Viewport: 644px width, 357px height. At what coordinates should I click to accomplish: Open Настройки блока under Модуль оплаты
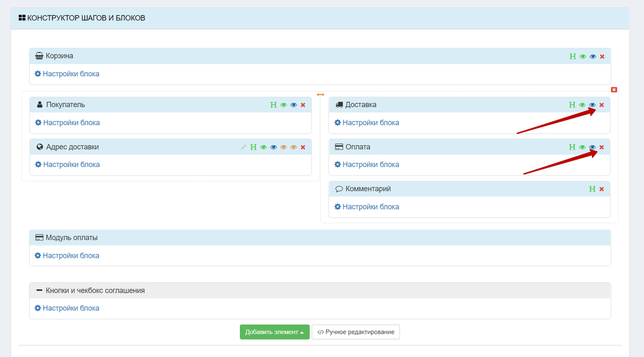coord(67,256)
